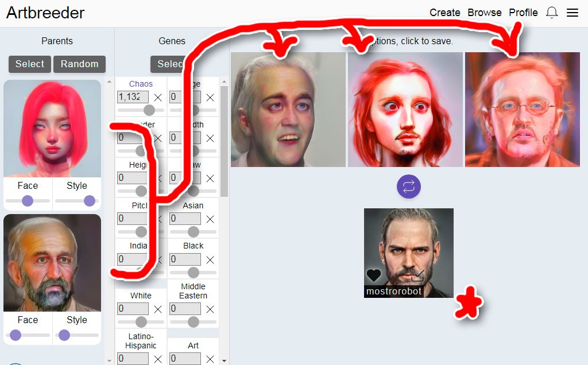The width and height of the screenshot is (588, 365).
Task: Click the Black value input field
Action: (185, 259)
